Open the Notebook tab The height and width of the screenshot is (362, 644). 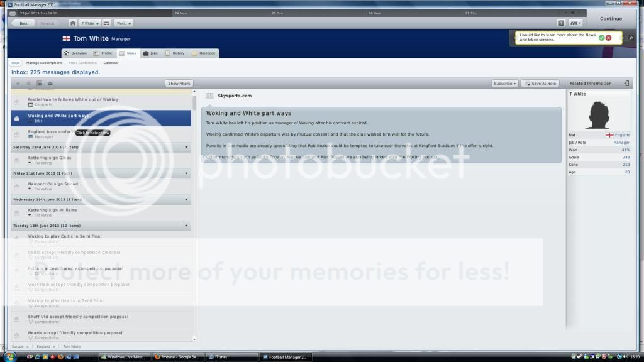coord(204,53)
